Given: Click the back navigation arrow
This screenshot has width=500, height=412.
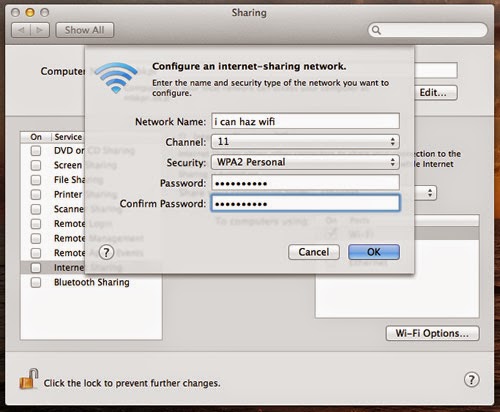Looking at the screenshot, I should tap(21, 30).
